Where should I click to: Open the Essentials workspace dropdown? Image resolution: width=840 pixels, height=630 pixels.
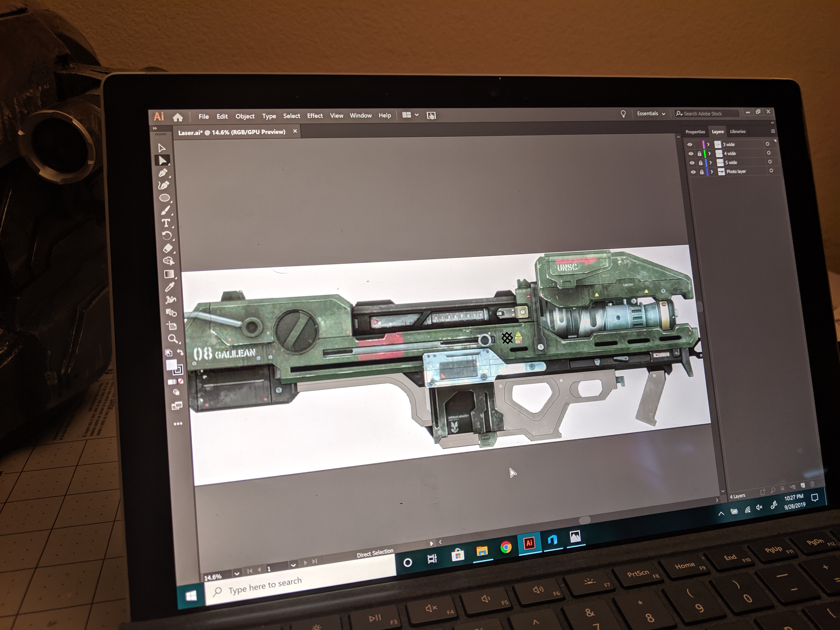click(x=651, y=114)
